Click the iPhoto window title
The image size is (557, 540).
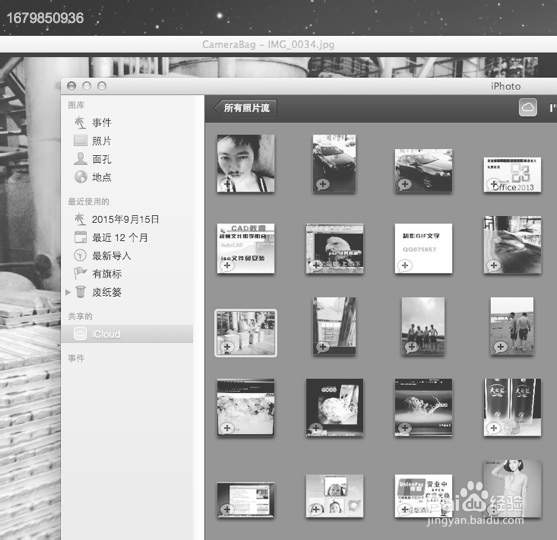pos(505,86)
